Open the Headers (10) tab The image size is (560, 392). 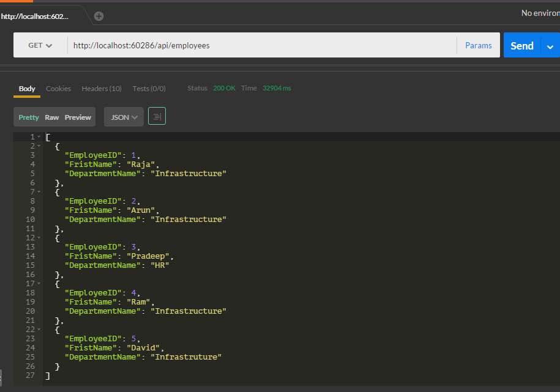click(102, 89)
